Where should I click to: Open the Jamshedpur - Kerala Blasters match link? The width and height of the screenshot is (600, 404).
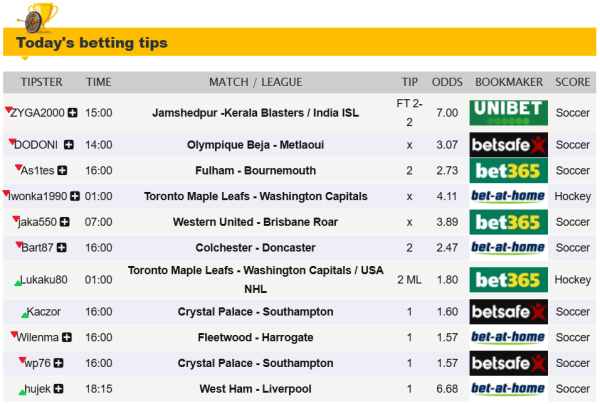[x=255, y=113]
